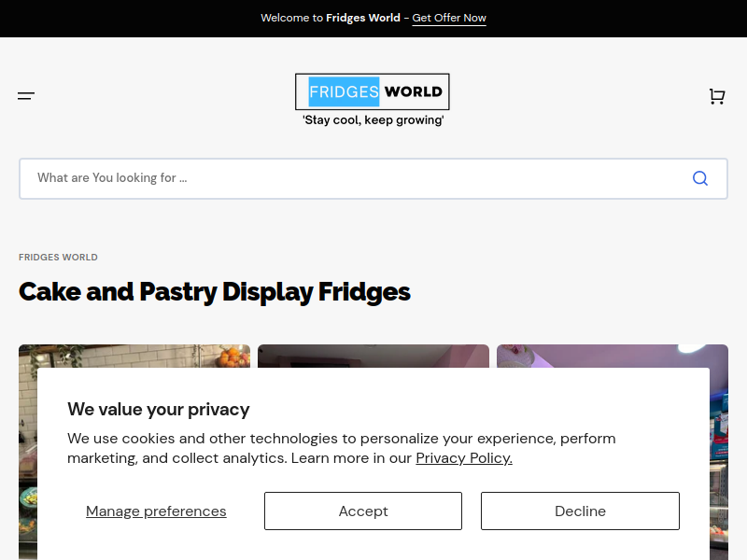Click the cookie description paragraph text
The image size is (747, 560).
[x=341, y=448]
